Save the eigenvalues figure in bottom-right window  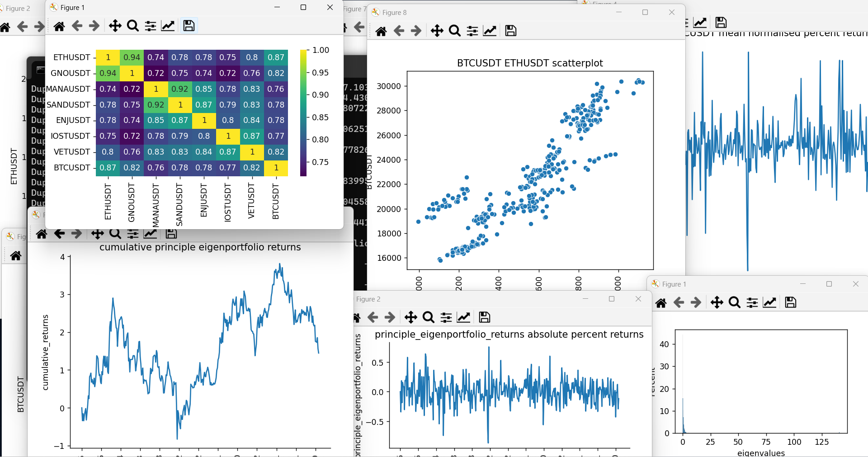click(790, 302)
